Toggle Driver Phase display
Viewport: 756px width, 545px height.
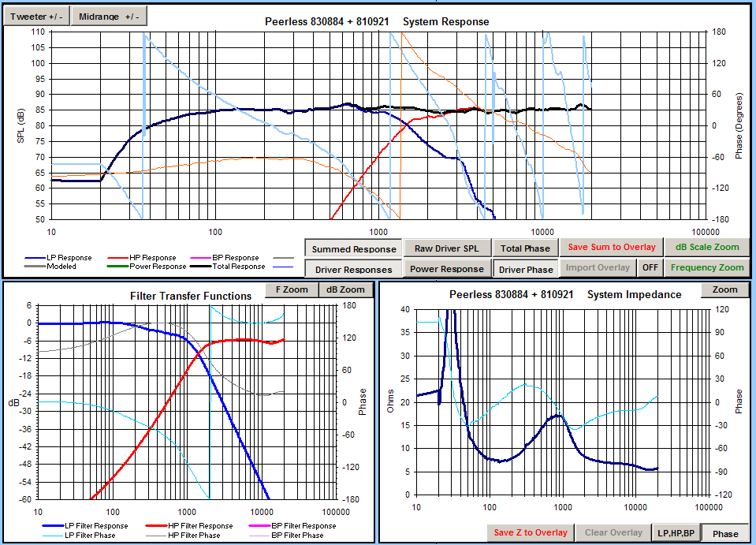click(x=526, y=269)
